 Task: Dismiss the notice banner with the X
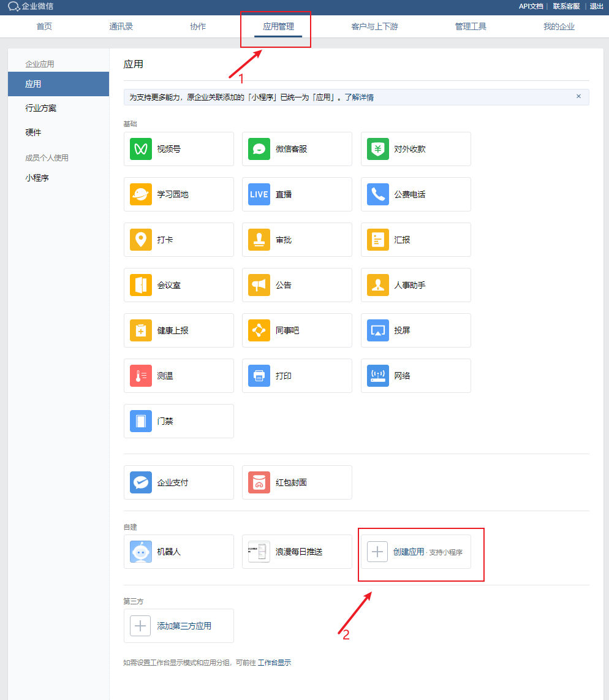578,96
